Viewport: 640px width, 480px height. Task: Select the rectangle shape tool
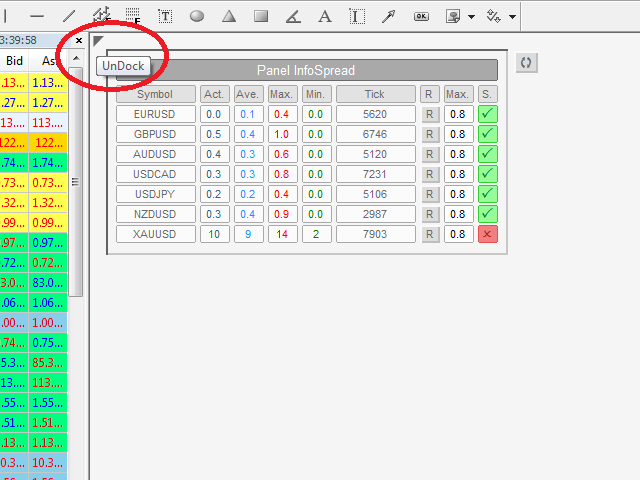point(261,16)
